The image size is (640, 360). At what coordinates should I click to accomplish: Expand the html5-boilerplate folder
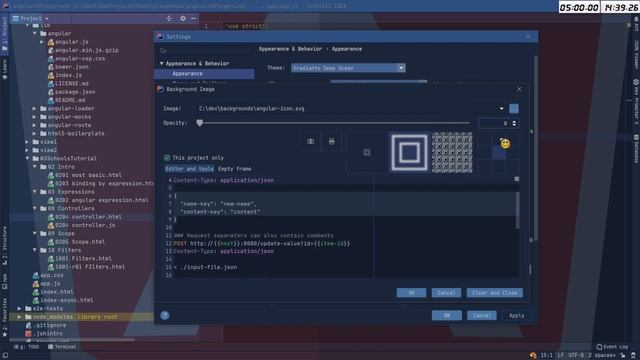tap(35, 133)
